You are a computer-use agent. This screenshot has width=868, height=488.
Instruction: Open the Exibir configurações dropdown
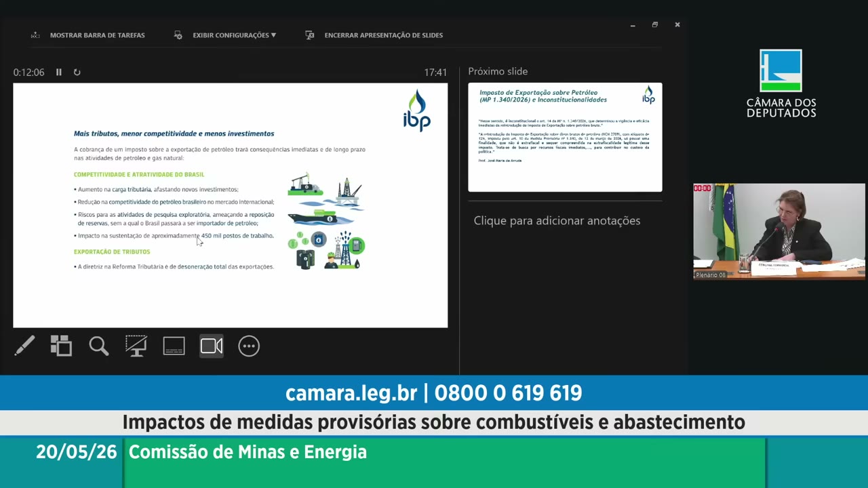pyautogui.click(x=234, y=35)
